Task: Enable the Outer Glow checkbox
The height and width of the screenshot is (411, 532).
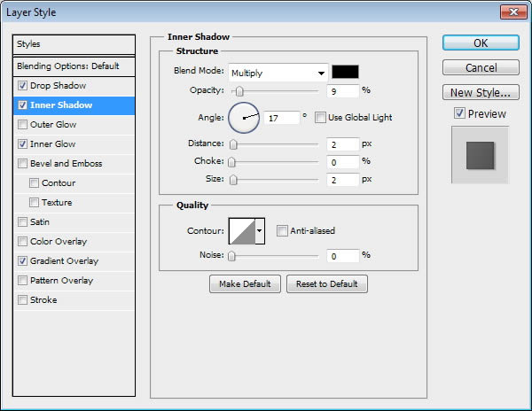Action: (22, 124)
